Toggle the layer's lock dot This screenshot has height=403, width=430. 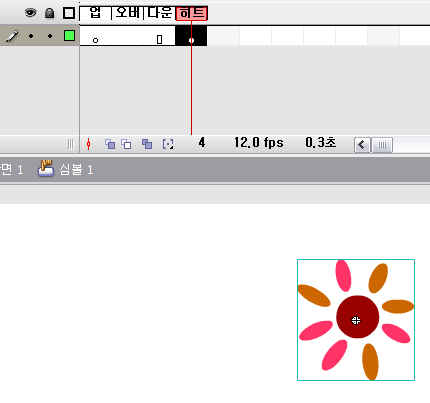(50, 36)
